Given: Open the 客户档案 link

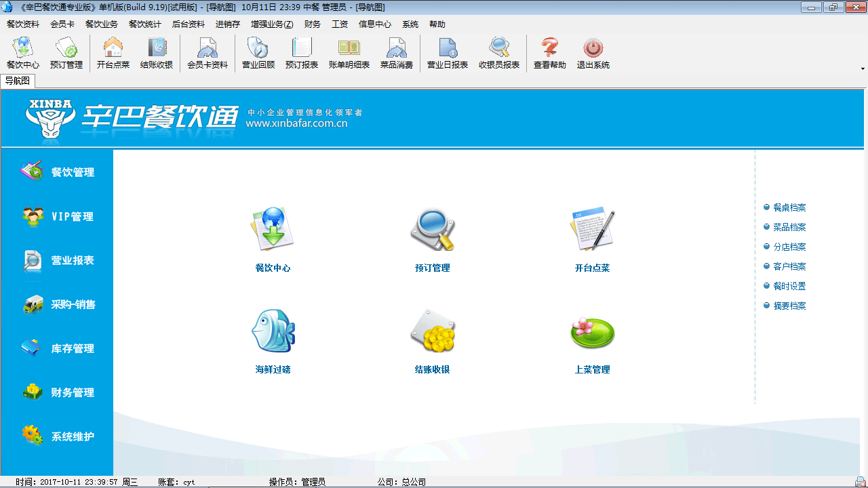Looking at the screenshot, I should tap(789, 267).
